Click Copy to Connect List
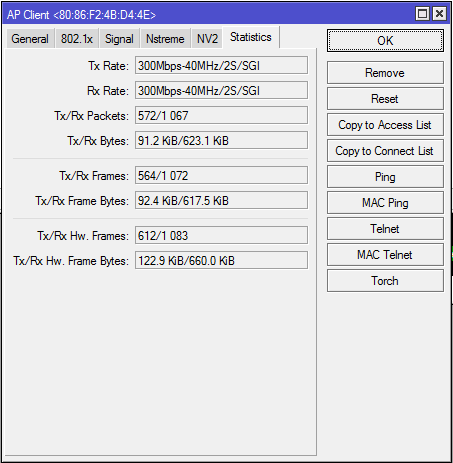The image size is (453, 463). (385, 150)
